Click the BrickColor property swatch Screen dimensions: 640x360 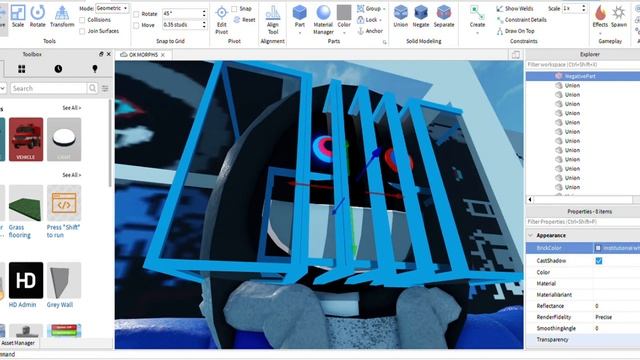pos(598,248)
